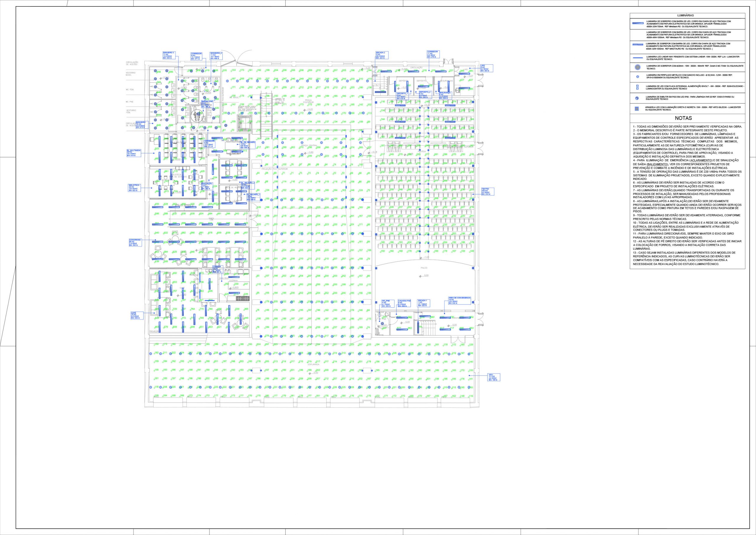Click the ESCADA 1 label box
The height and width of the screenshot is (535, 756).
coord(424,303)
